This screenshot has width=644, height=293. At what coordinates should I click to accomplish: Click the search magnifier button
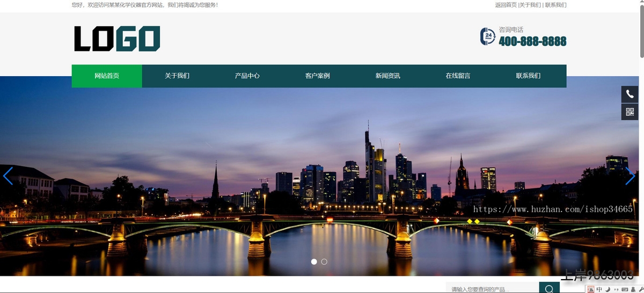coord(549,289)
